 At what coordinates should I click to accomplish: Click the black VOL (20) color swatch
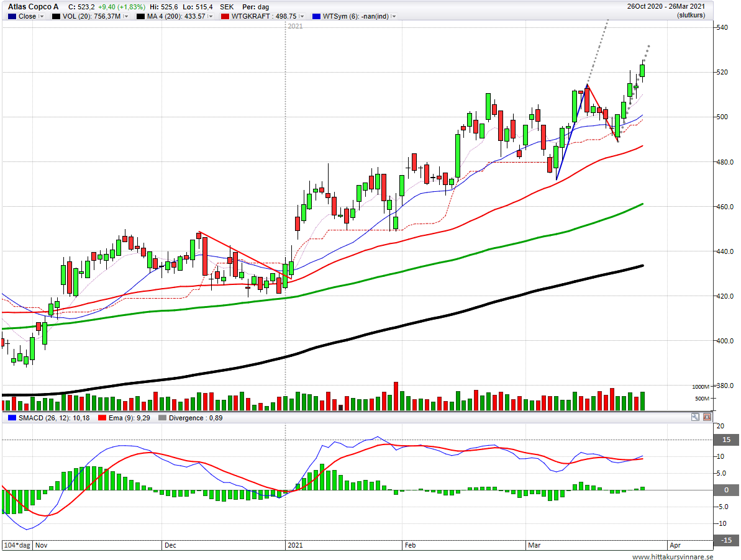click(57, 17)
